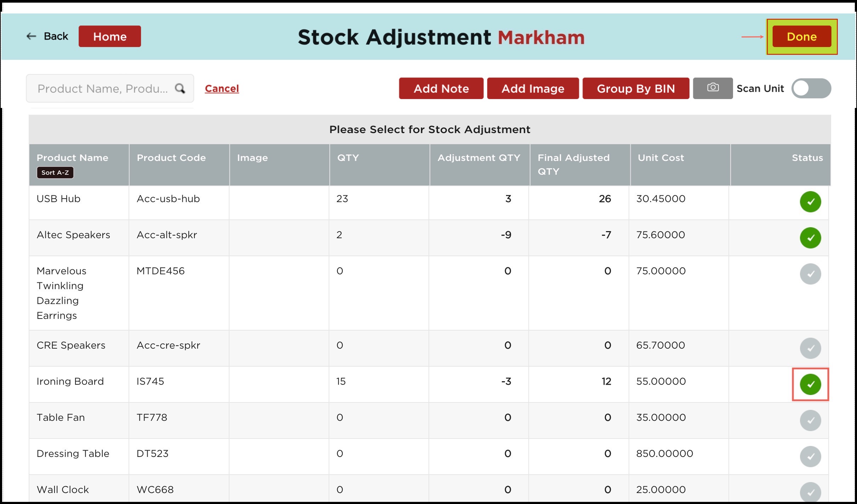Viewport: 857px width, 504px height.
Task: Focus the Product Name search field
Action: pyautogui.click(x=103, y=88)
